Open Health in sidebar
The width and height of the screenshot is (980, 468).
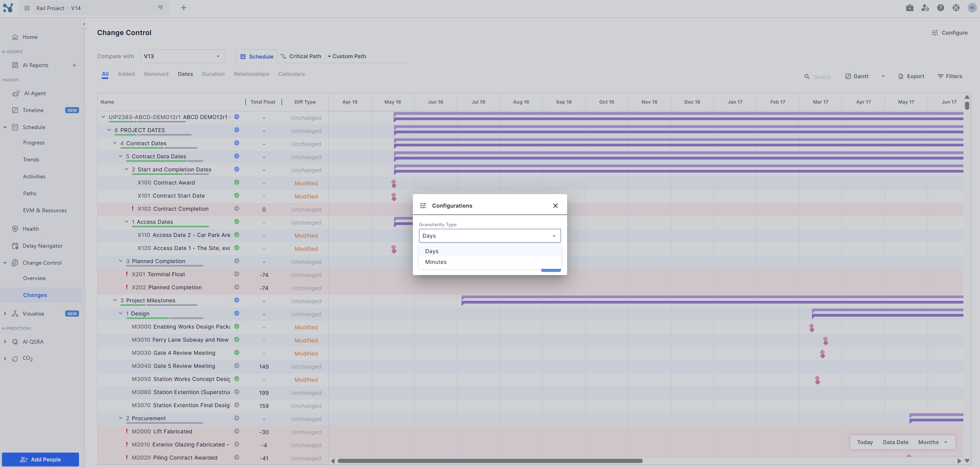(x=30, y=229)
